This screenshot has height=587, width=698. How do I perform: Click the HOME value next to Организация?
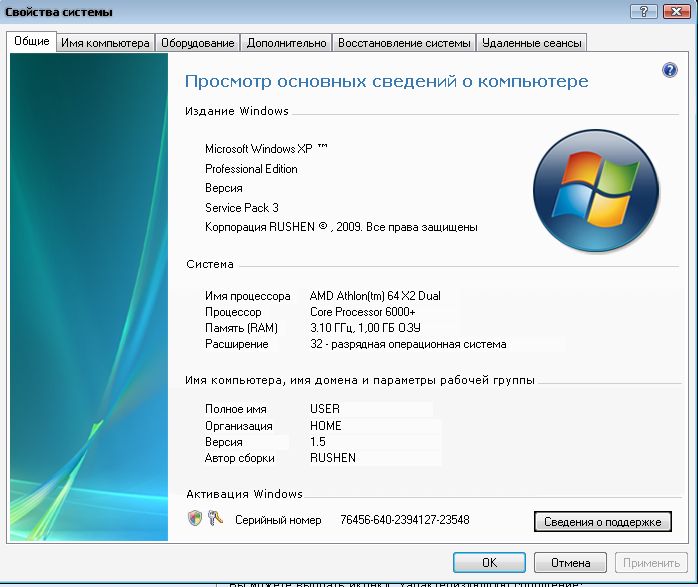326,425
